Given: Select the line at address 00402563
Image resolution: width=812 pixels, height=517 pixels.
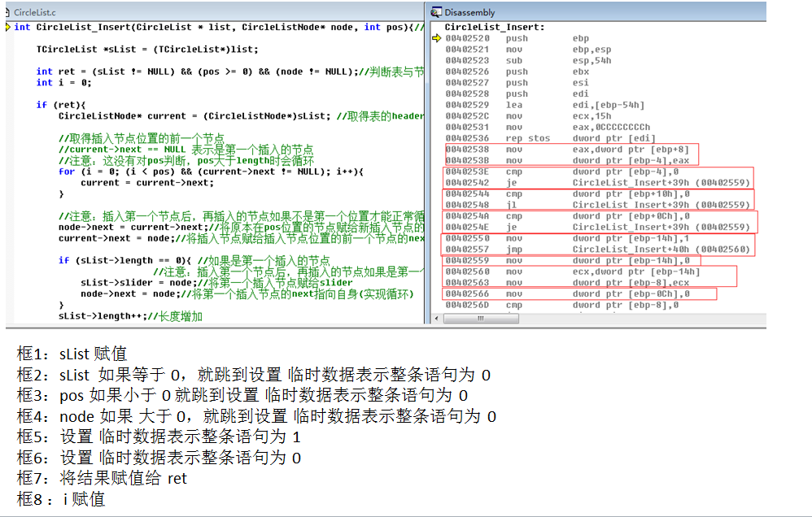Looking at the screenshot, I should (x=567, y=283).
